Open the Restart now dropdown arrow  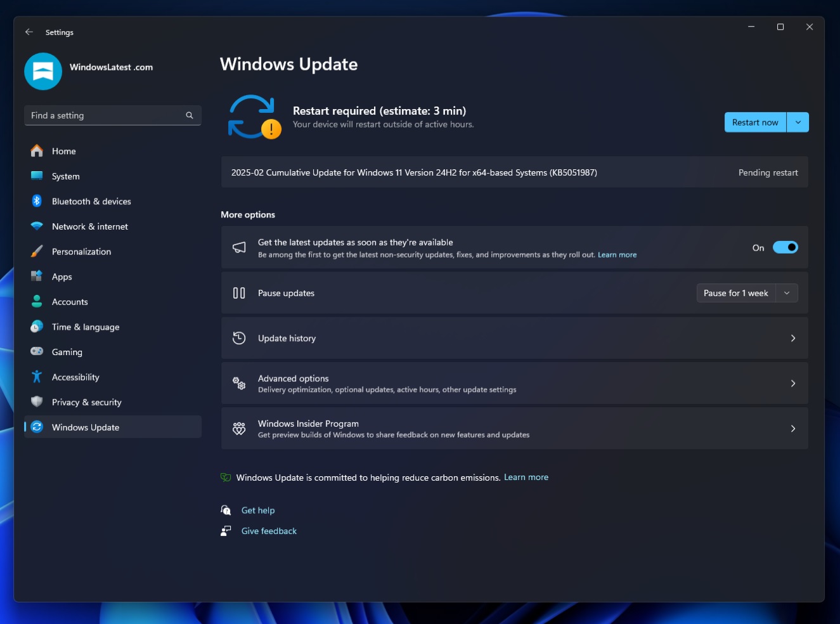(799, 122)
